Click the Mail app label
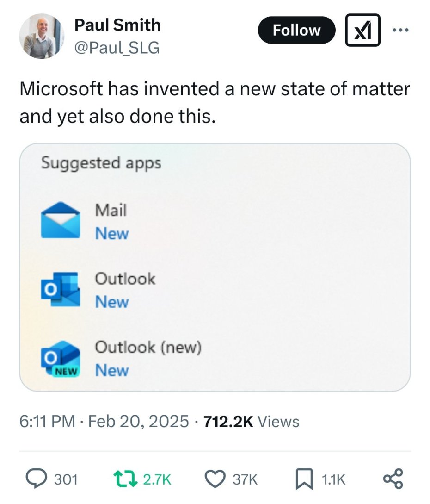The height and width of the screenshot is (504, 430). pos(111,210)
